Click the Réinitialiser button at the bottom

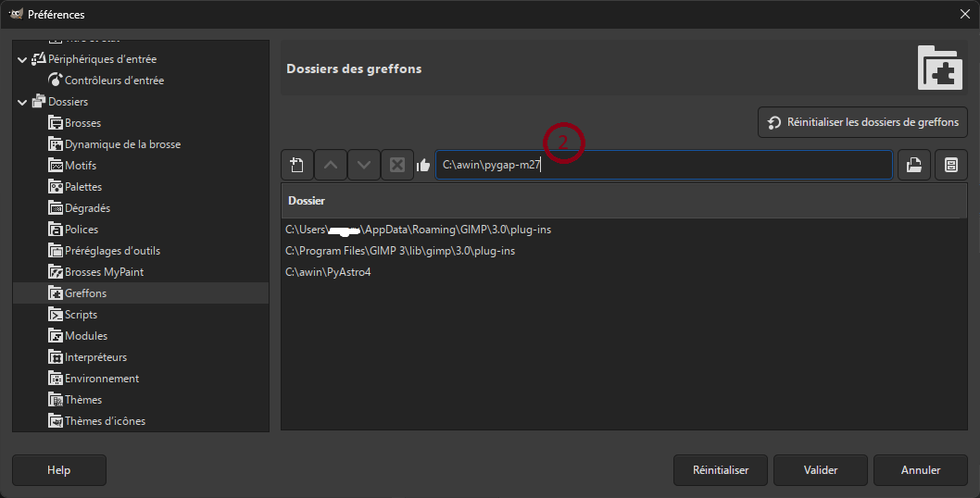click(720, 470)
